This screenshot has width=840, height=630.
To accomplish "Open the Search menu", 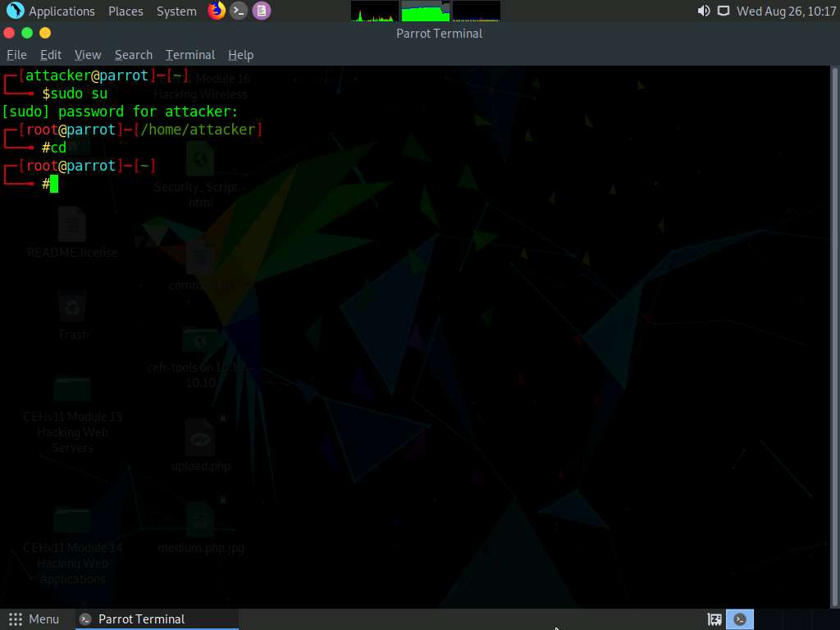I will [133, 54].
